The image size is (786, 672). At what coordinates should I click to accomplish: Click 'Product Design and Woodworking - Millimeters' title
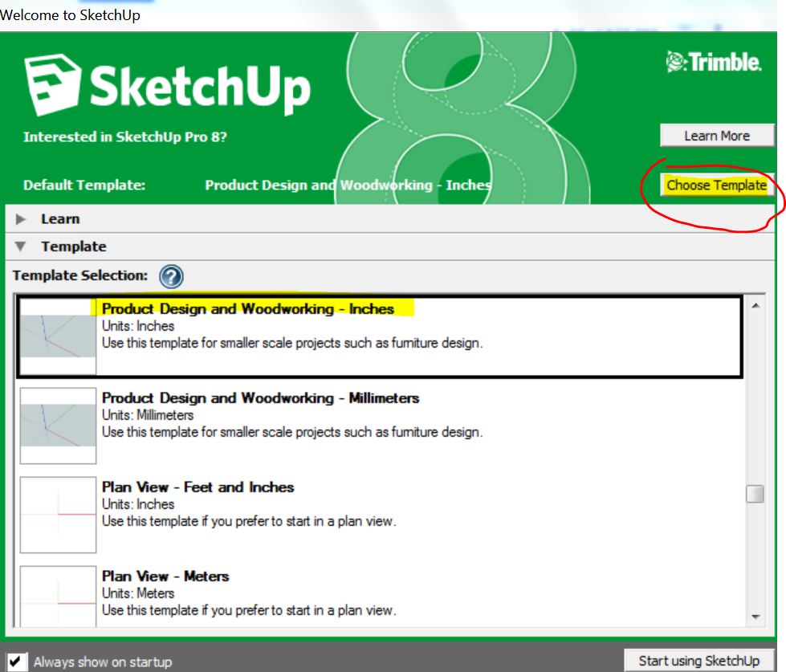[261, 398]
